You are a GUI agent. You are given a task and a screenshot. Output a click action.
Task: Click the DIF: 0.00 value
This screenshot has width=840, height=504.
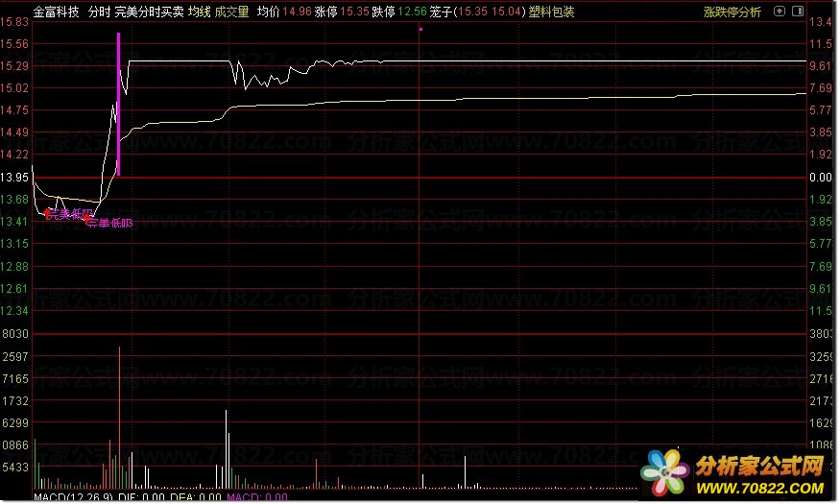pos(141,498)
